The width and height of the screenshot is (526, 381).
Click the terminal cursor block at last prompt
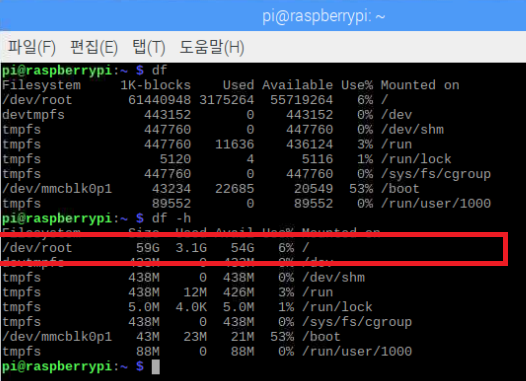pos(156,367)
